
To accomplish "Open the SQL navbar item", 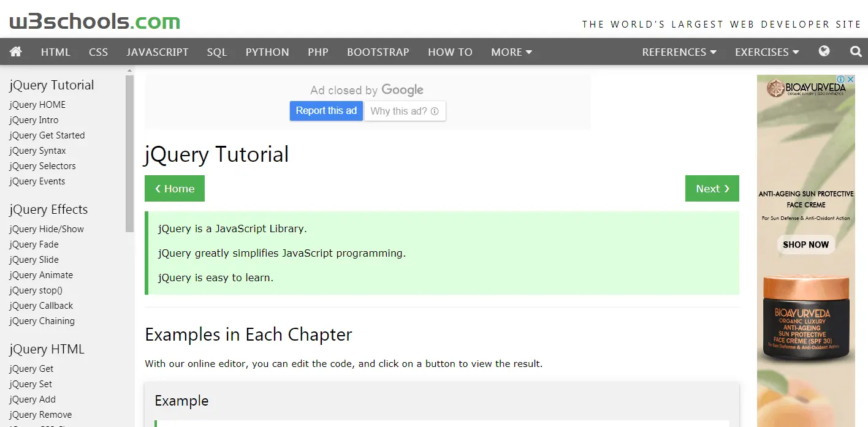I will click(217, 52).
